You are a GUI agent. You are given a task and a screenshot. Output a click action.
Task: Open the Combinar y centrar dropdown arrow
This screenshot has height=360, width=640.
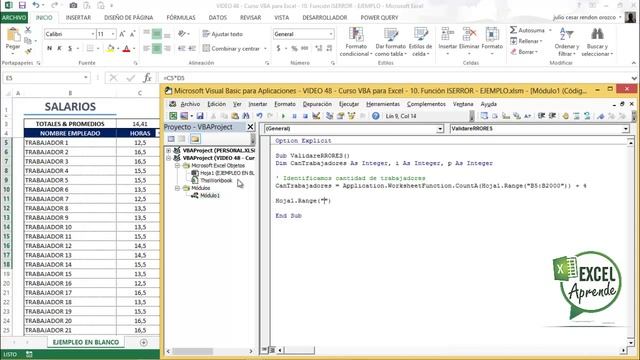click(265, 49)
